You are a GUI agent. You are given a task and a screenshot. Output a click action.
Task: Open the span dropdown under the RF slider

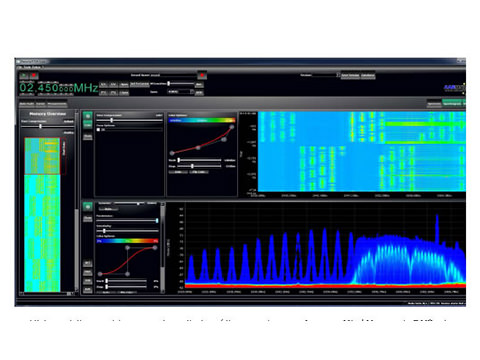click(180, 92)
